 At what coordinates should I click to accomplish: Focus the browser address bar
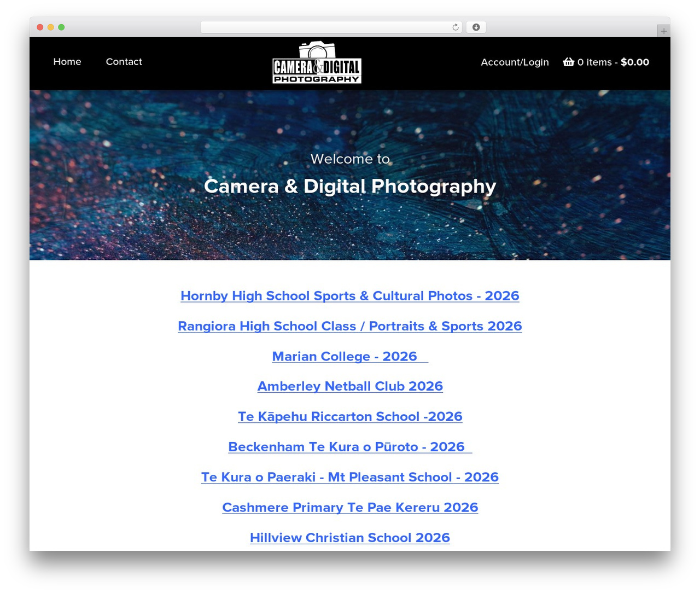coord(331,27)
